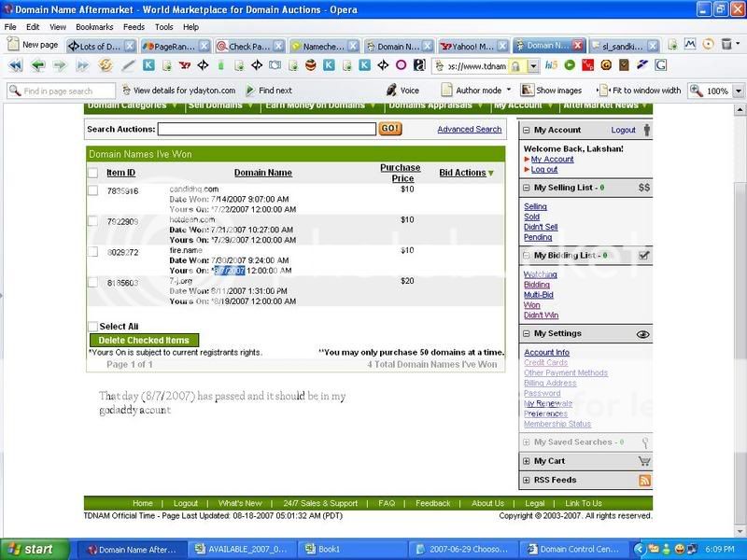Expand the My Cart panel
747x560 pixels.
[527, 461]
